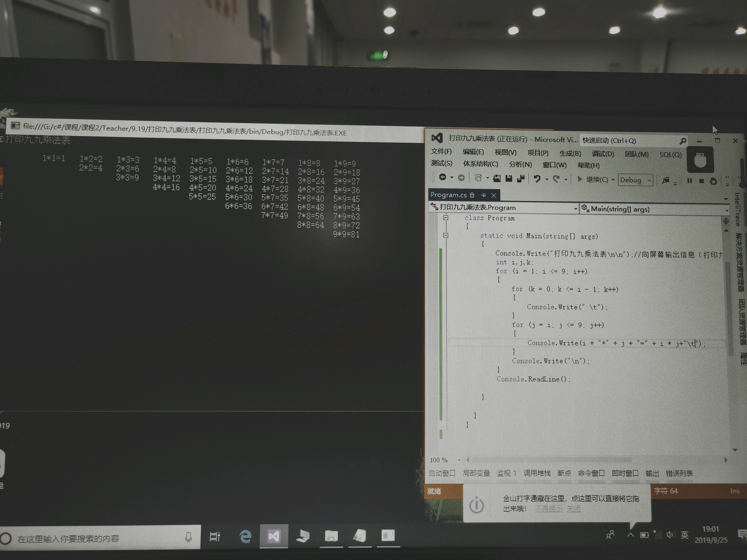Switch to the 输出 tab
The image size is (747, 560).
[x=652, y=474]
